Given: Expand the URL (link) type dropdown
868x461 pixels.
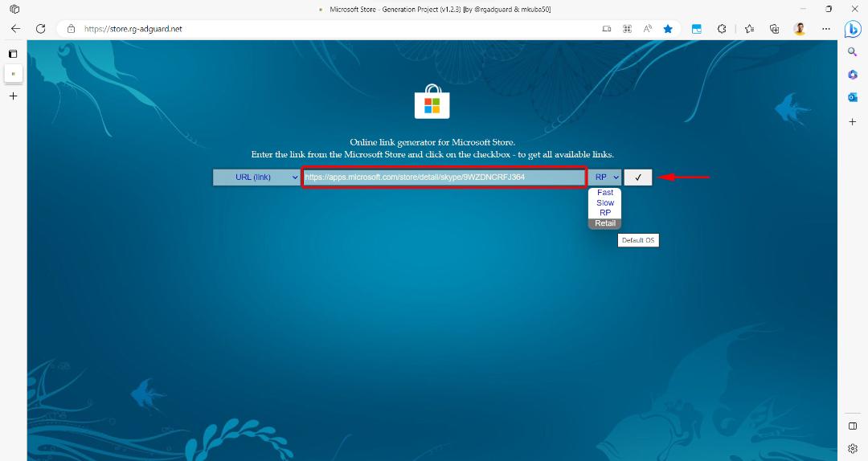Looking at the screenshot, I should click(257, 177).
